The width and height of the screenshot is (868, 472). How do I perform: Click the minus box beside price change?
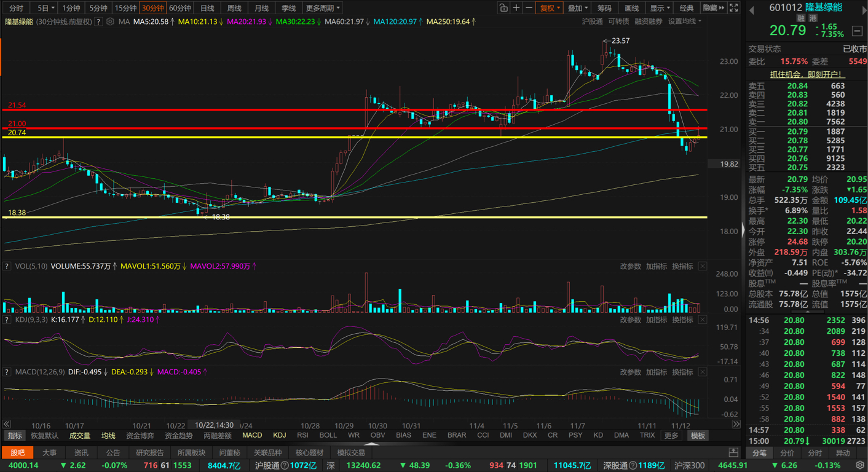857,31
